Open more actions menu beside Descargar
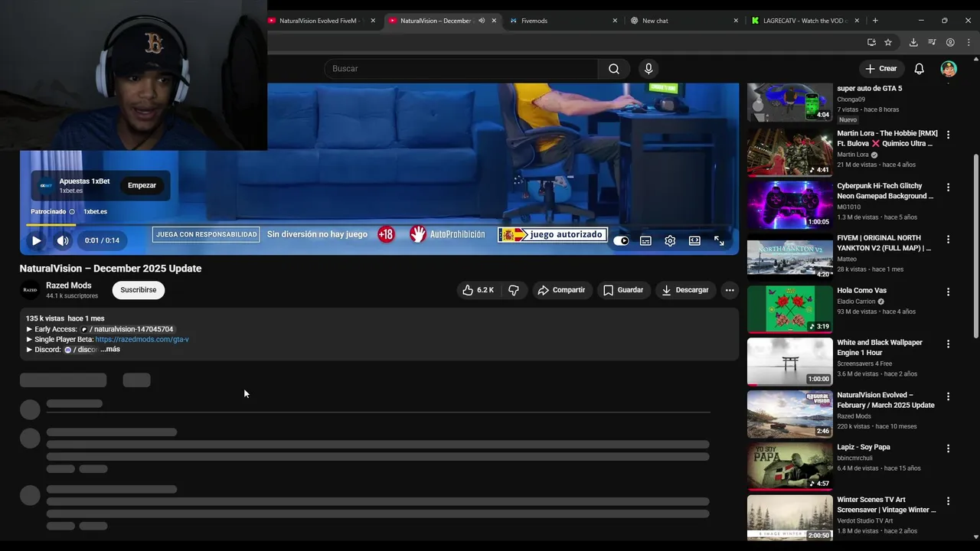 tap(730, 290)
